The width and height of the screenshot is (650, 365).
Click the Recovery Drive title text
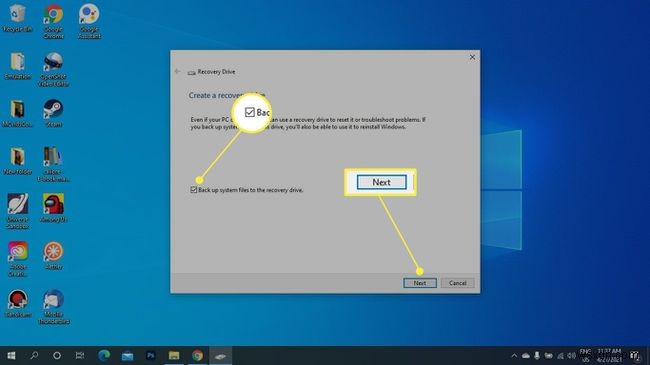(x=216, y=72)
